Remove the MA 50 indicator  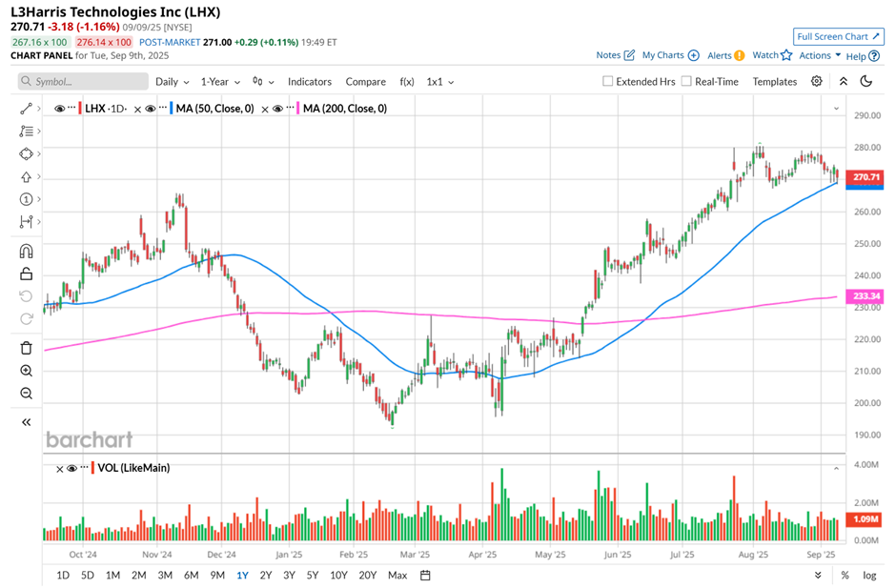point(137,110)
